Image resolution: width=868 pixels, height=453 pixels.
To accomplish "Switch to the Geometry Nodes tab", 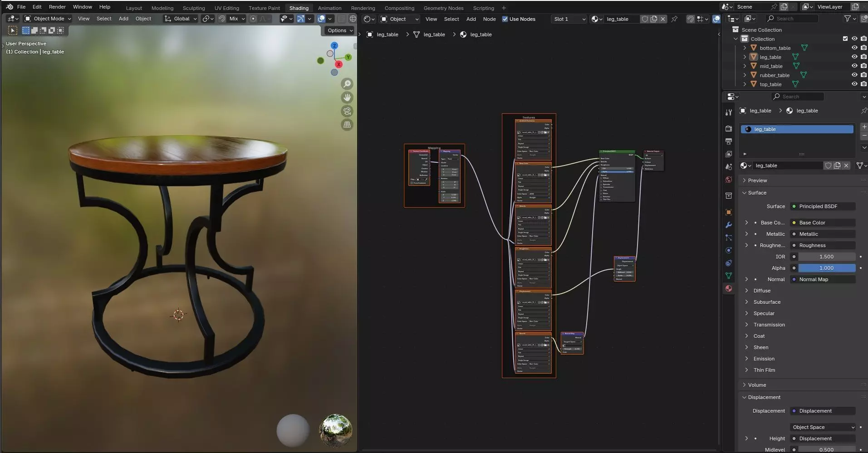I will tap(443, 8).
